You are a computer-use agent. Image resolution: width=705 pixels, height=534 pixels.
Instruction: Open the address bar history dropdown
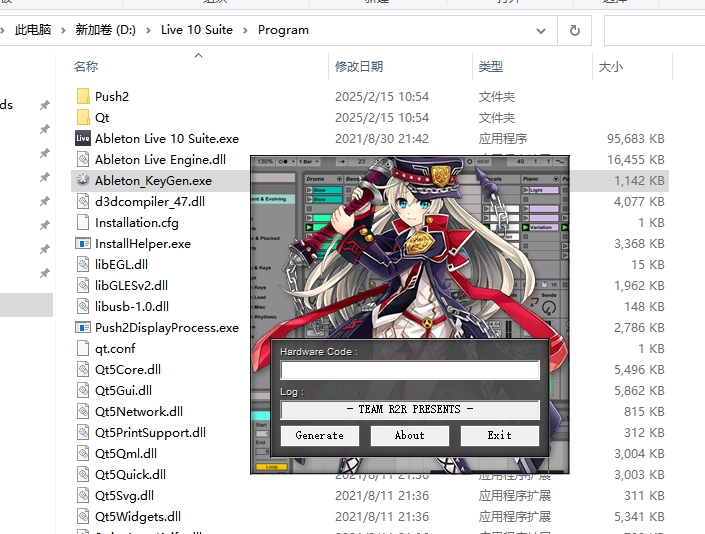[541, 31]
